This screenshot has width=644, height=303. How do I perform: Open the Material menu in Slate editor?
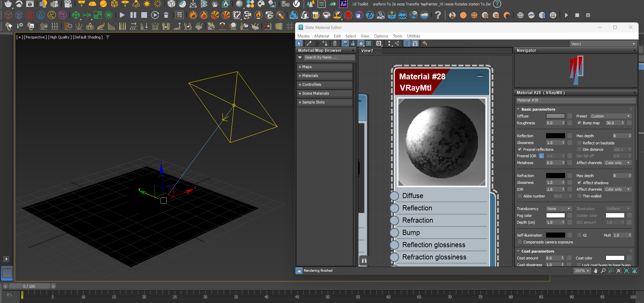(x=322, y=36)
